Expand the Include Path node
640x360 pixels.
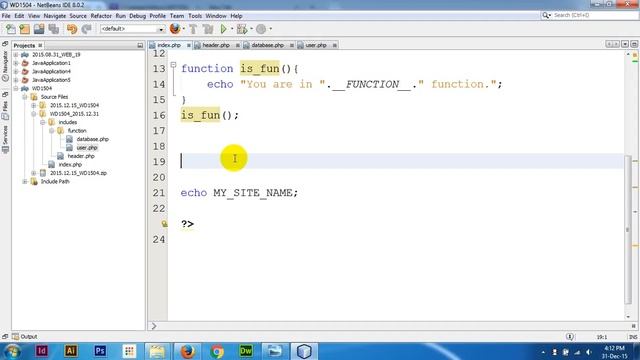(25, 181)
